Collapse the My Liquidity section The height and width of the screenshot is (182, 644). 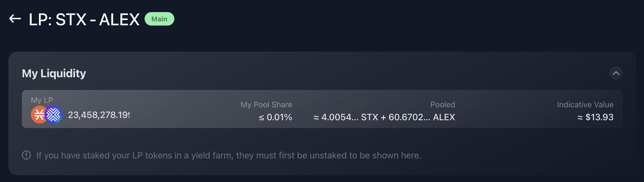616,73
